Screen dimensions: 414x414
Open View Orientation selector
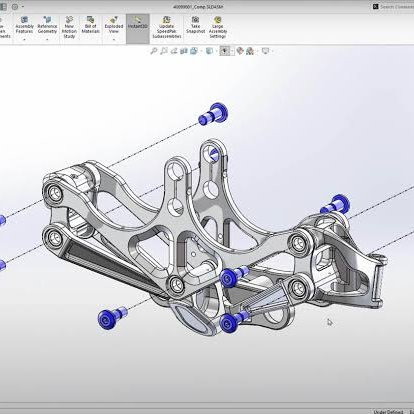click(x=194, y=51)
